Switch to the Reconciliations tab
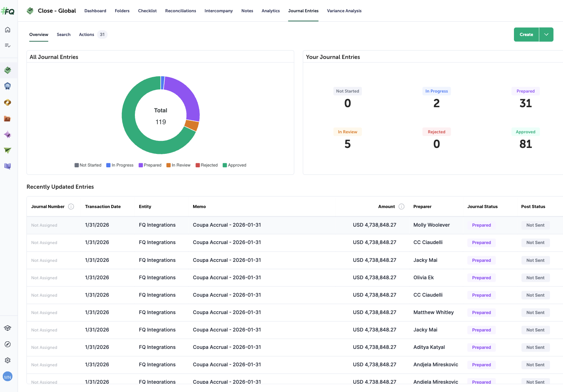This screenshot has width=563, height=392. click(180, 11)
